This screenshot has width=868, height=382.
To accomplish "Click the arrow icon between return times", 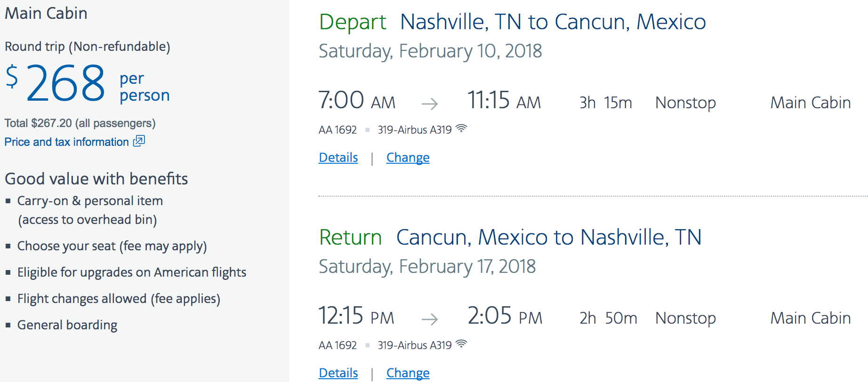I will [x=429, y=319].
